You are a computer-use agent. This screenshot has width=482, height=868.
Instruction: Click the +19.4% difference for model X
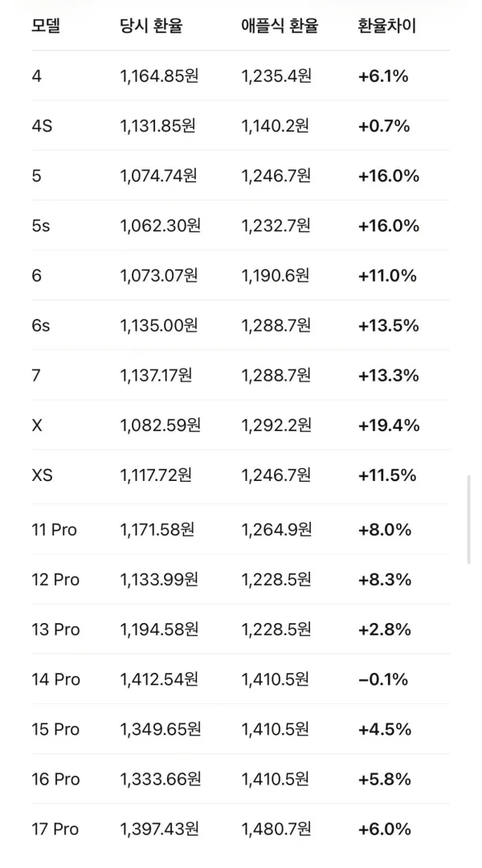pyautogui.click(x=389, y=425)
